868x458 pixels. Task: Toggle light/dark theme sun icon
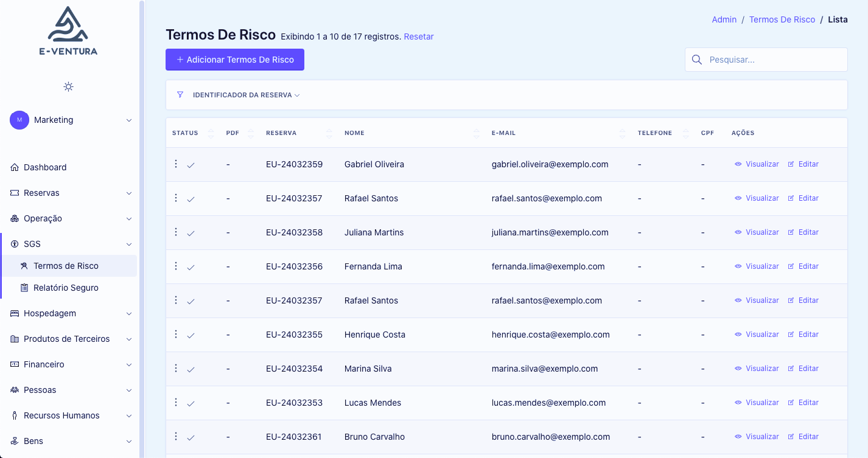(x=68, y=86)
